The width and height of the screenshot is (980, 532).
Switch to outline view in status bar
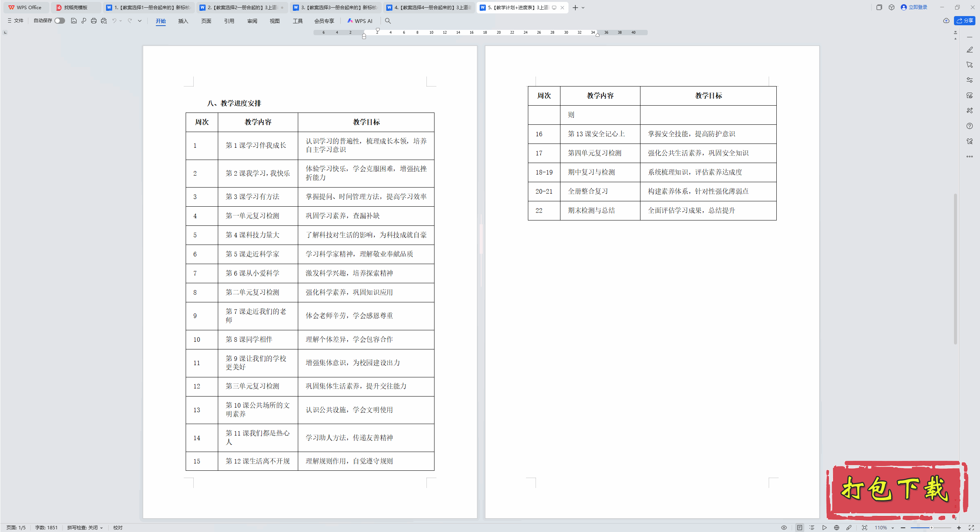point(812,527)
